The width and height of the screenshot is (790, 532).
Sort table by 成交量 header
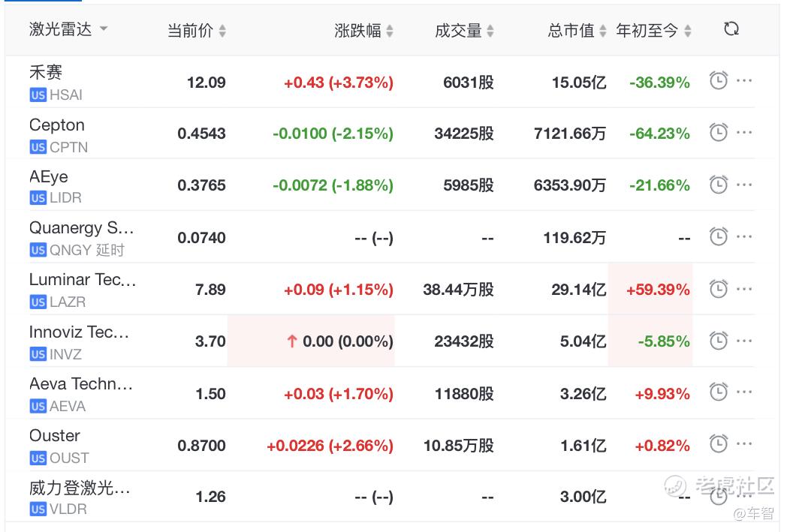(464, 31)
